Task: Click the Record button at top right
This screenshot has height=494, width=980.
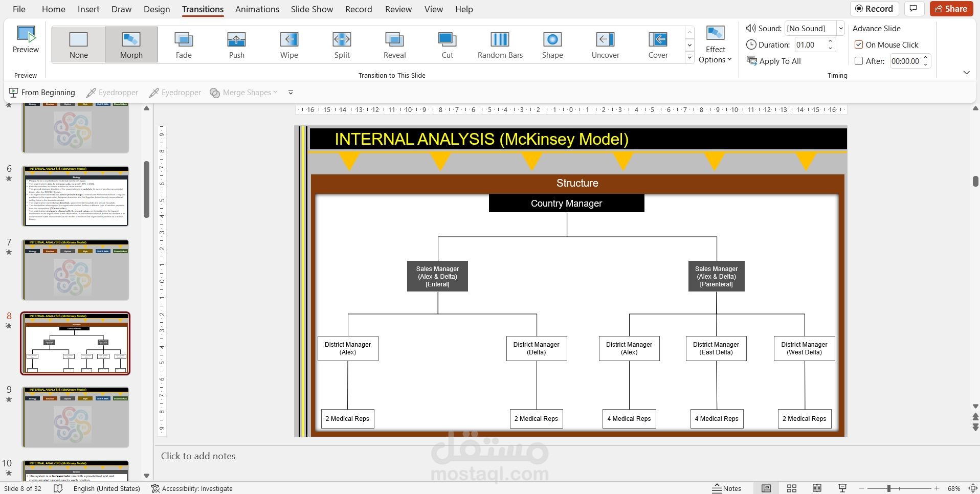Action: [x=874, y=9]
